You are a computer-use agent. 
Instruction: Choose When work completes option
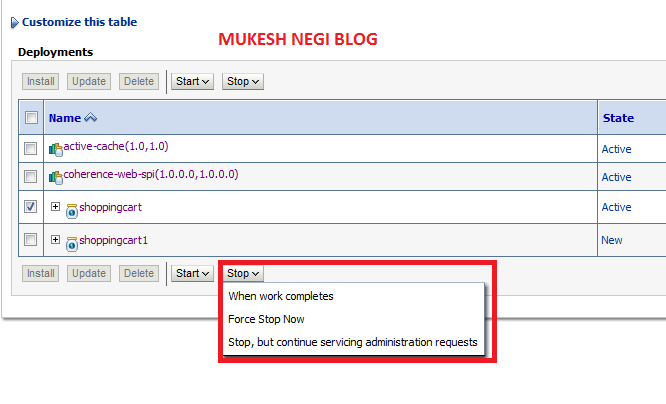281,296
